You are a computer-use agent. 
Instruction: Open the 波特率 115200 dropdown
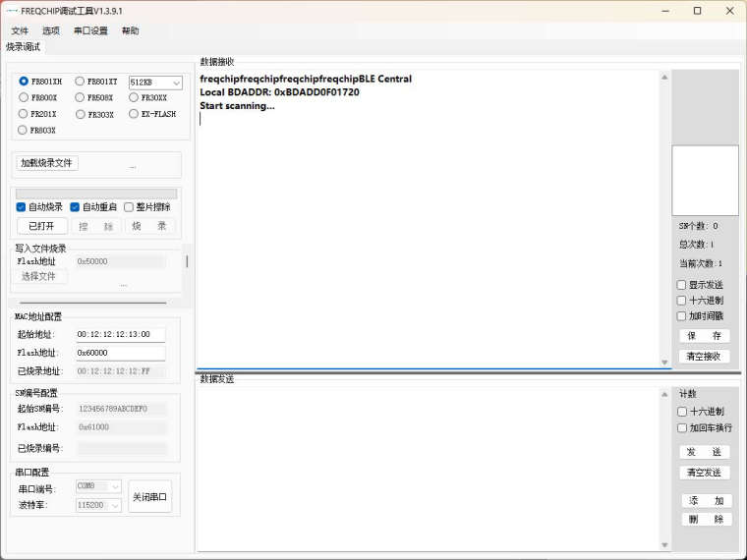pos(98,505)
